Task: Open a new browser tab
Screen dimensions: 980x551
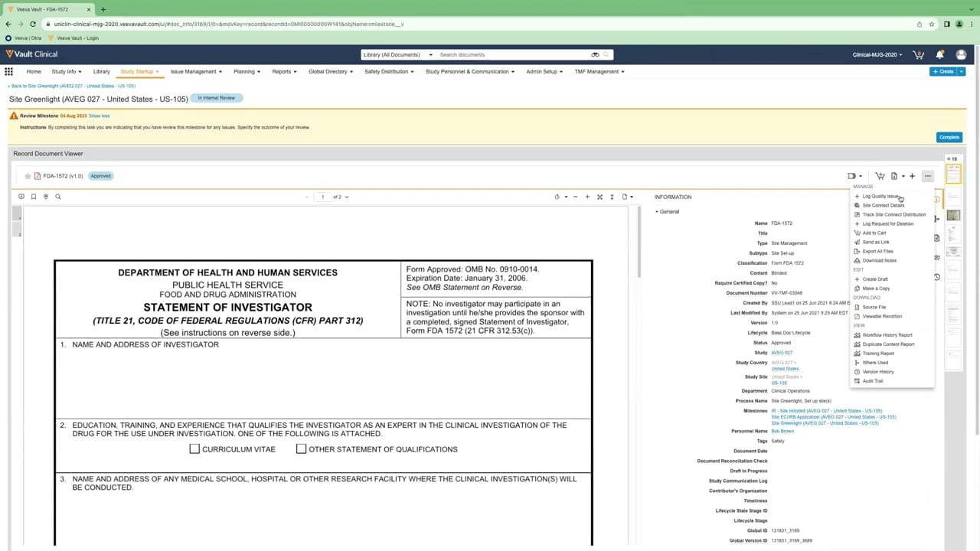Action: coord(103,9)
